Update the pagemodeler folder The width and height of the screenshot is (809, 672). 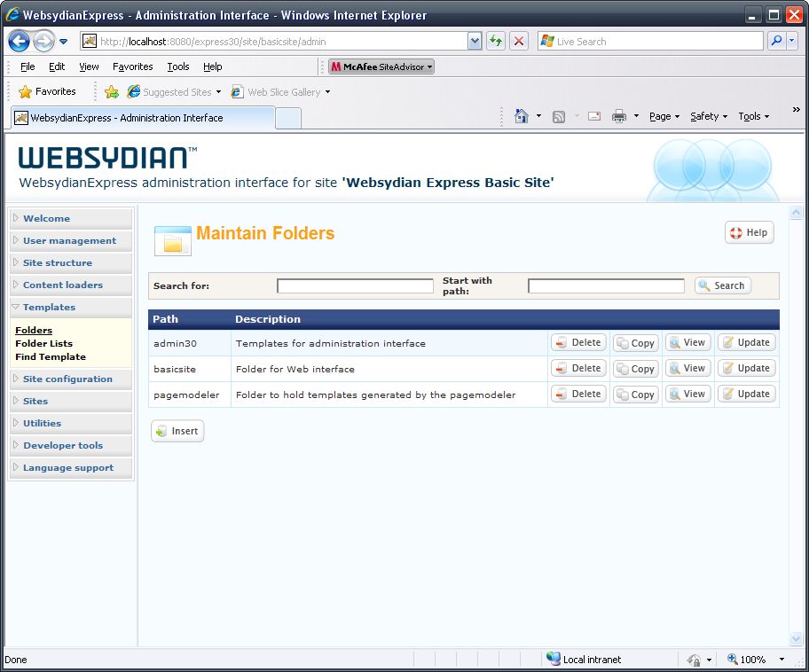click(x=747, y=394)
